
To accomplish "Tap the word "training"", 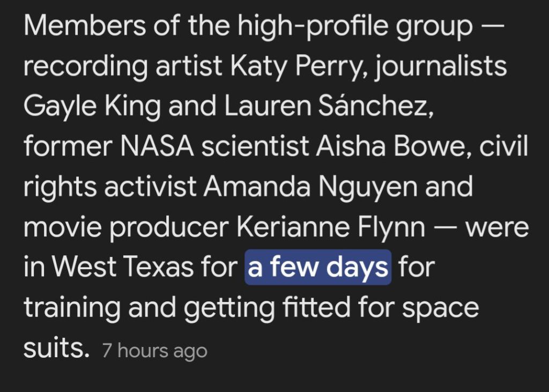I will point(72,307).
